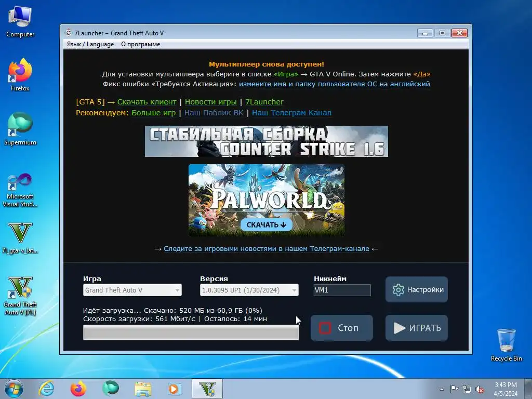Switch to the 7Launcher taskbar button
Image resolution: width=532 pixels, height=399 pixels.
pos(207,389)
